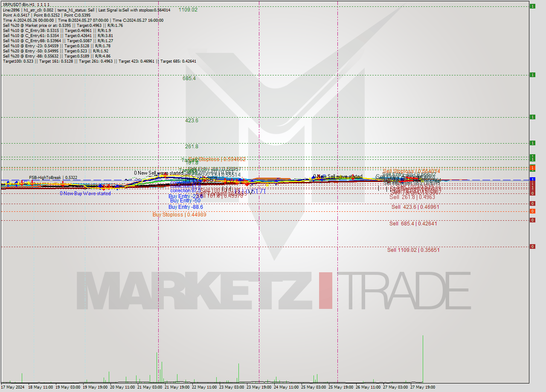This screenshot has height=392, width=546.
Task: Click the 'Sell 423.6 | 0.46961' label
Action: (415, 207)
